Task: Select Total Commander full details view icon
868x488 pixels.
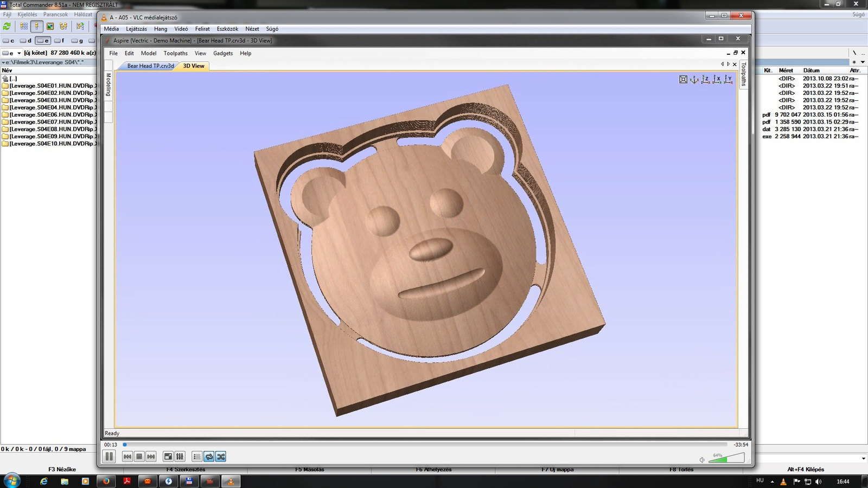Action: coord(37,26)
